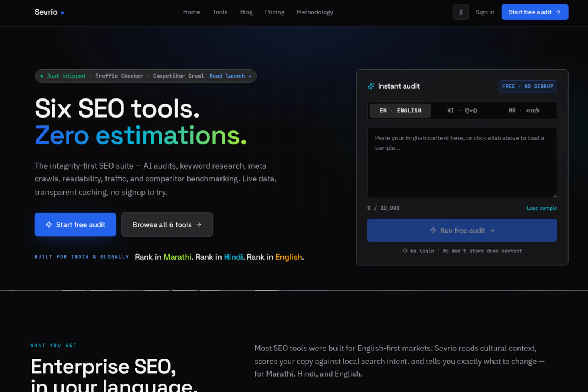Image resolution: width=588 pixels, height=392 pixels.
Task: Click the word 'Hindi' in the tagline
Action: (233, 257)
